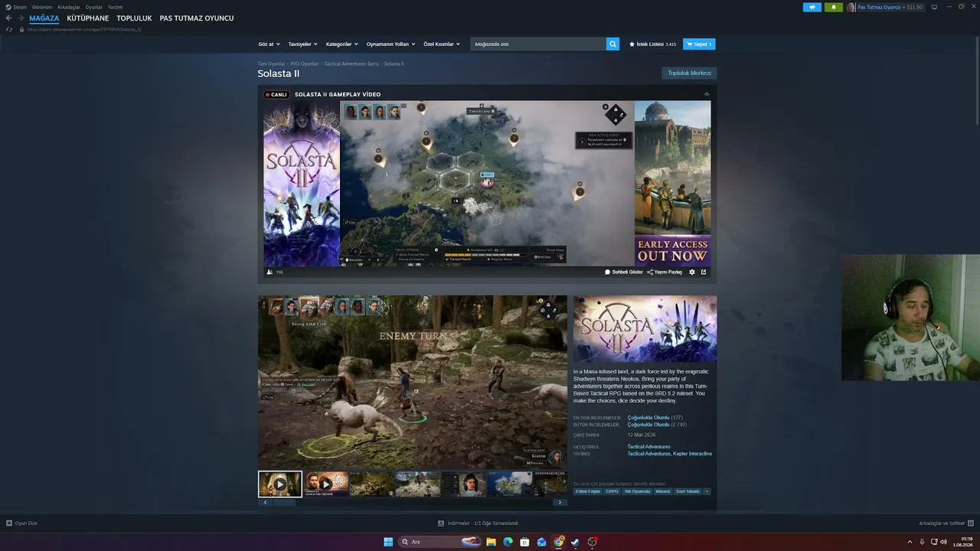Screen dimensions: 980x551
Task: Open the Sepet cart button
Action: coord(699,44)
